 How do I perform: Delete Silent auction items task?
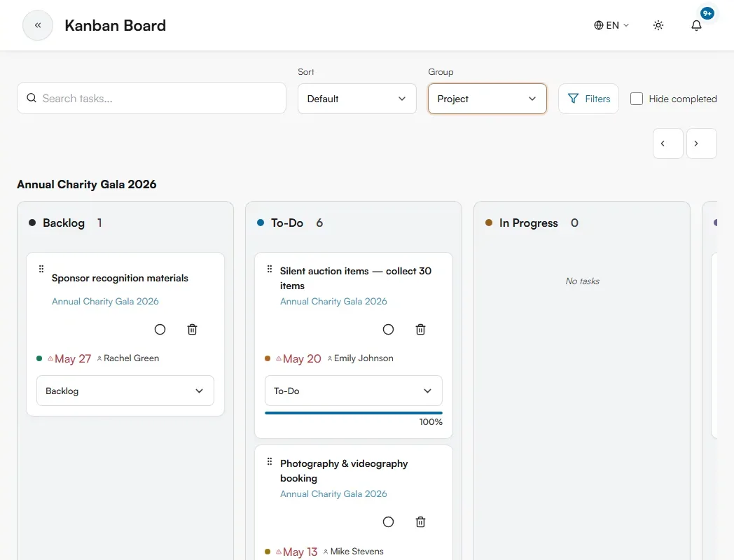tap(420, 330)
